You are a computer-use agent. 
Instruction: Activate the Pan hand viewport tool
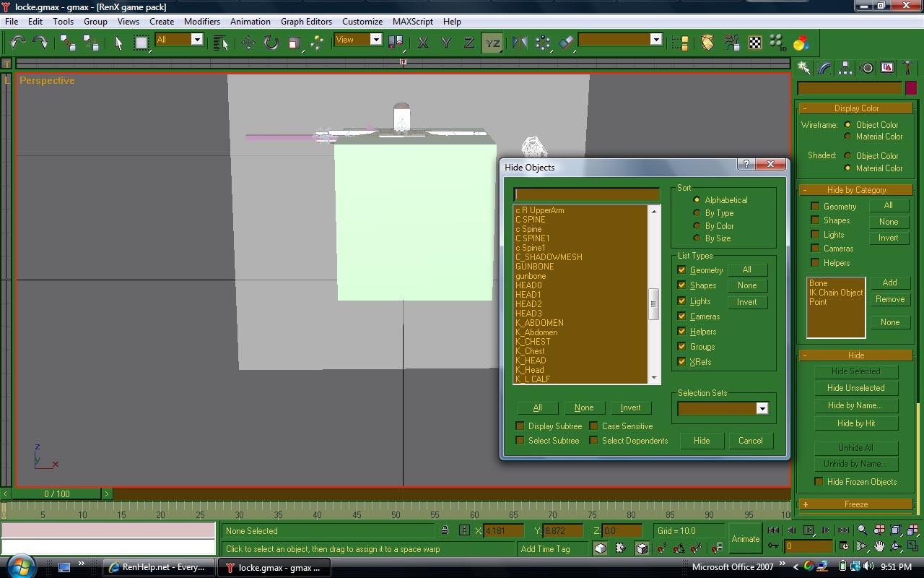point(879,547)
